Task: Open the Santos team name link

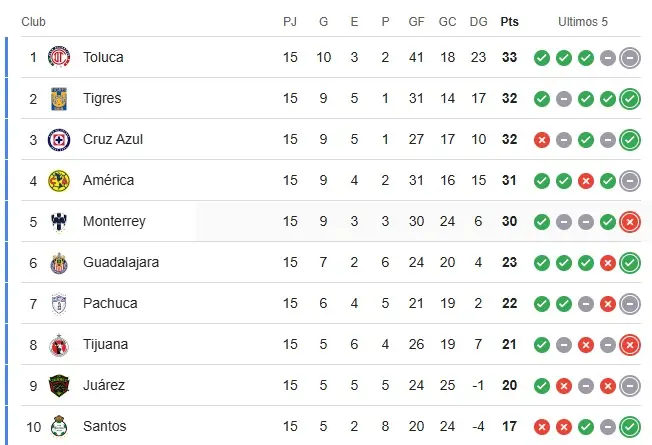Action: click(x=104, y=426)
